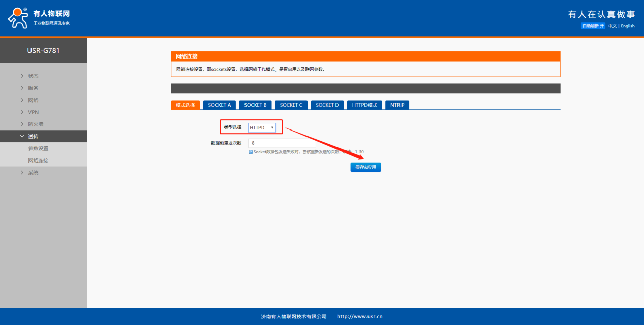Go to the HTTPD模式 tab
644x325 pixels.
(364, 105)
